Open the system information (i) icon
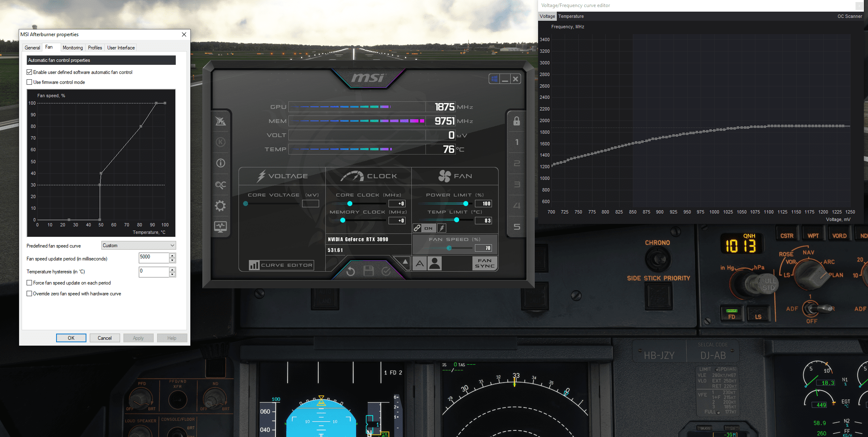This screenshot has height=437, width=868. pos(221,163)
